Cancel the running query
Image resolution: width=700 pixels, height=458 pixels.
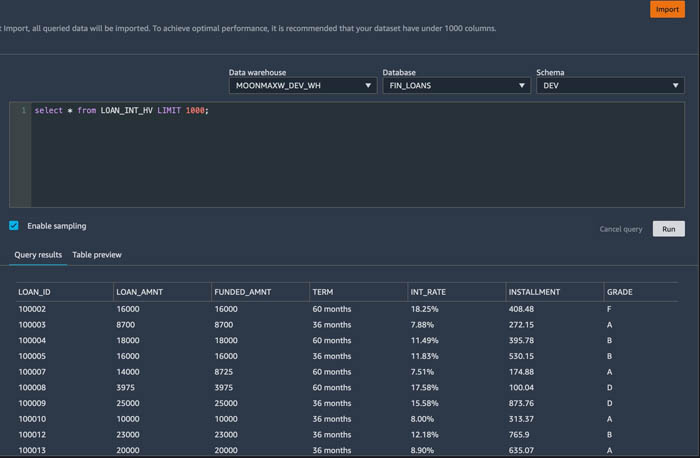point(621,229)
